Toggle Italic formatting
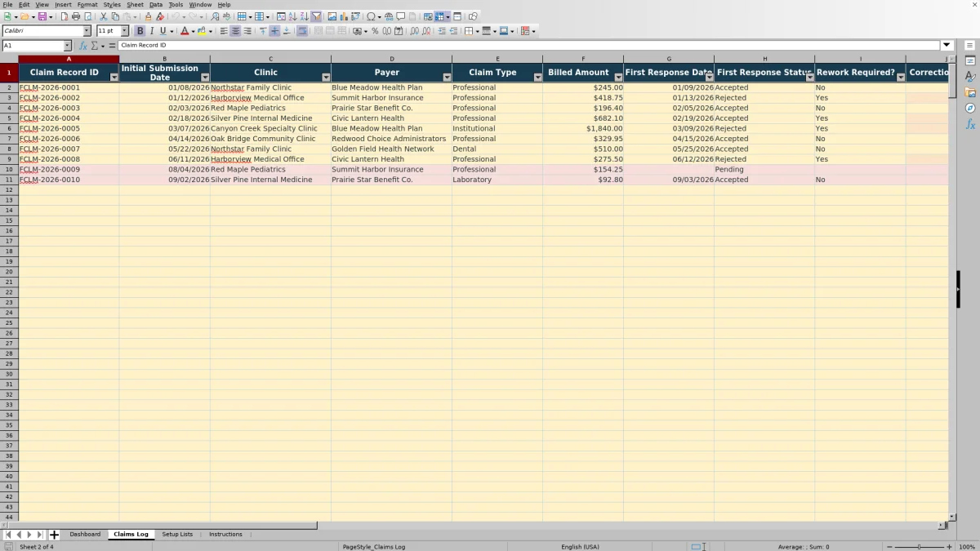The width and height of the screenshot is (980, 551). click(x=152, y=31)
